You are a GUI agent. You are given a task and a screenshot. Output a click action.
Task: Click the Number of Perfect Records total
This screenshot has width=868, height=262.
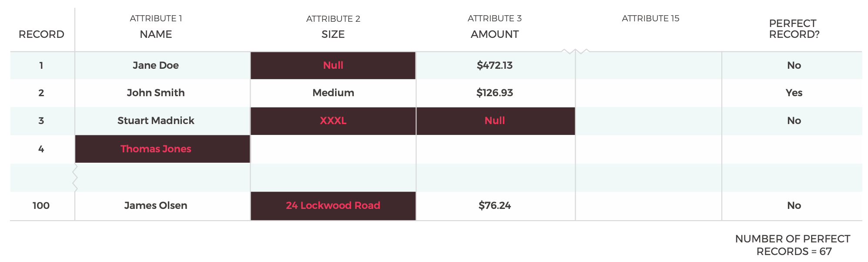coord(793,245)
